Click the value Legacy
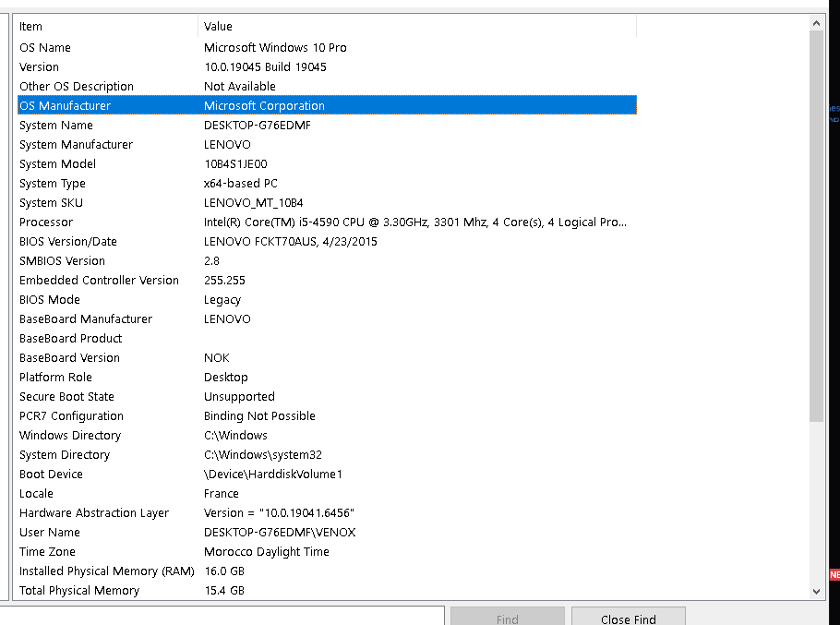Image resolution: width=840 pixels, height=625 pixels. [x=222, y=300]
